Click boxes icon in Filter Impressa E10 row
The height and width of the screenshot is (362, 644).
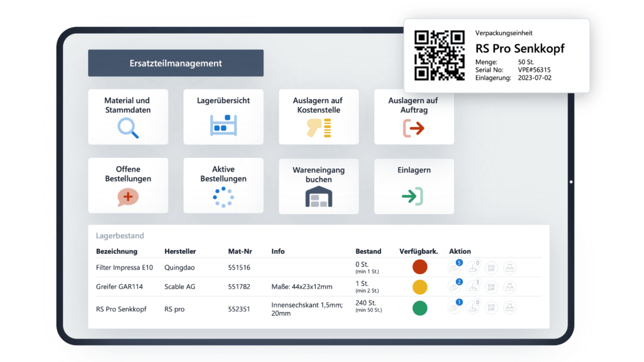509,267
